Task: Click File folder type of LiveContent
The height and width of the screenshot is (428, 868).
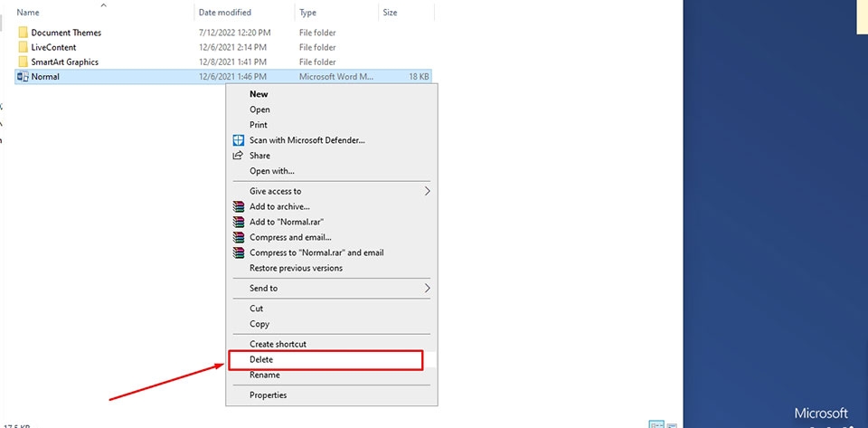Action: coord(317,47)
